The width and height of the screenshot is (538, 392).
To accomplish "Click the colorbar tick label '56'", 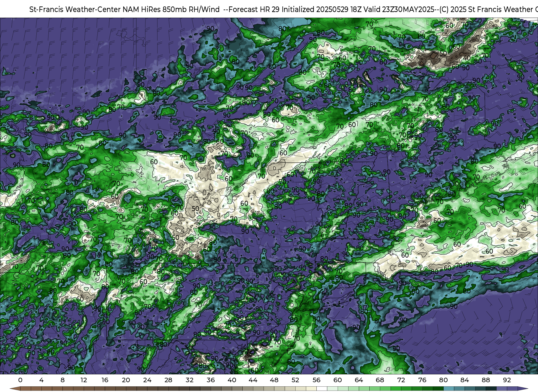I will [x=316, y=380].
